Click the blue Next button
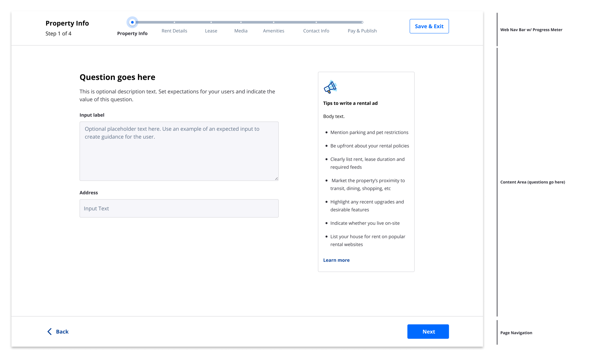The width and height of the screenshot is (597, 364). pyautogui.click(x=428, y=332)
